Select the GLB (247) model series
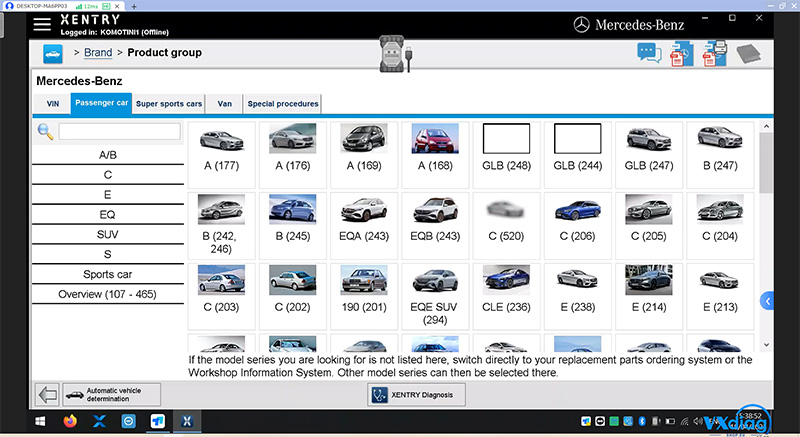The image size is (800, 437). click(649, 155)
